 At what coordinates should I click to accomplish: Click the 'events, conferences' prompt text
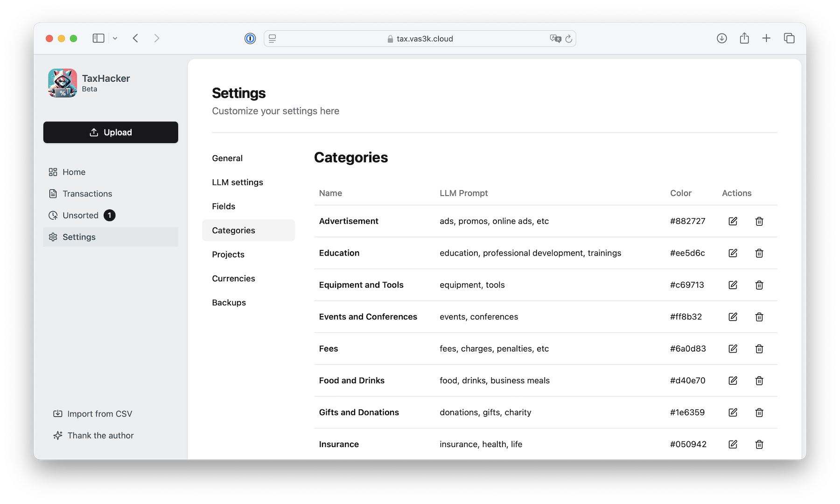coord(479,317)
